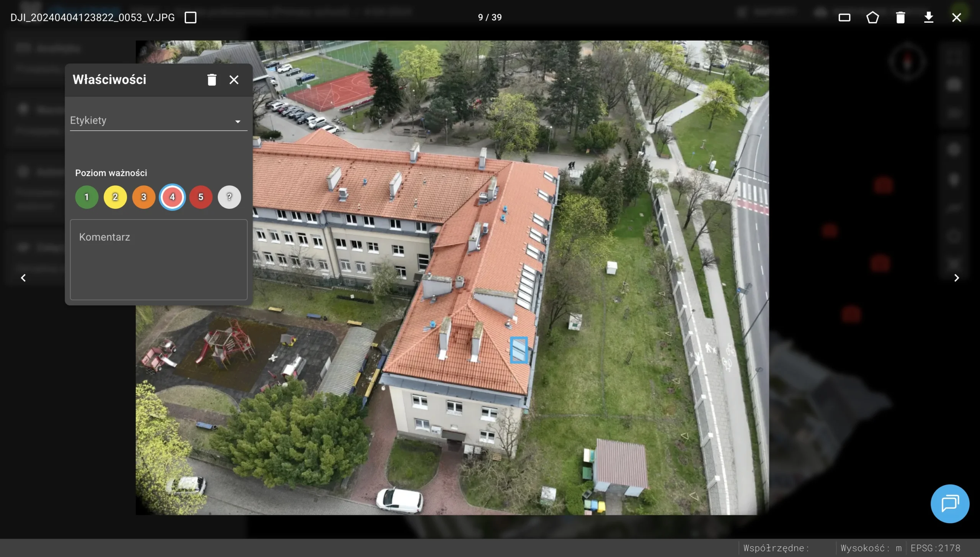Delete annotation in Właściwości panel
The height and width of the screenshot is (557, 980).
pos(212,80)
